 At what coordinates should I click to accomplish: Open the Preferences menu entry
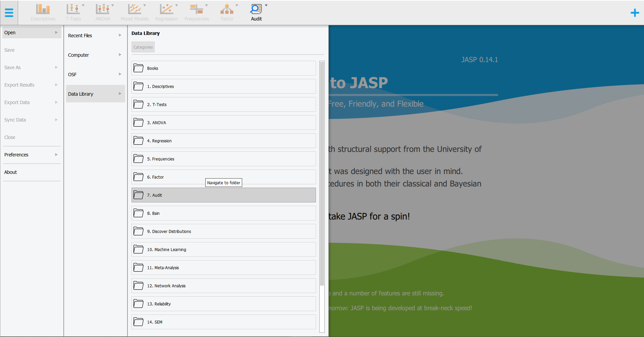[x=16, y=154]
